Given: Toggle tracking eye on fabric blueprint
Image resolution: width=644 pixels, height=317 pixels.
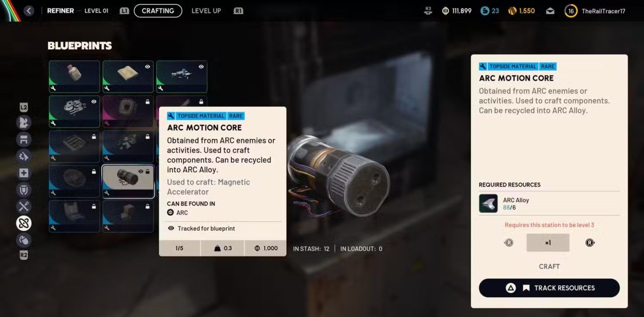Looking at the screenshot, I should (148, 67).
